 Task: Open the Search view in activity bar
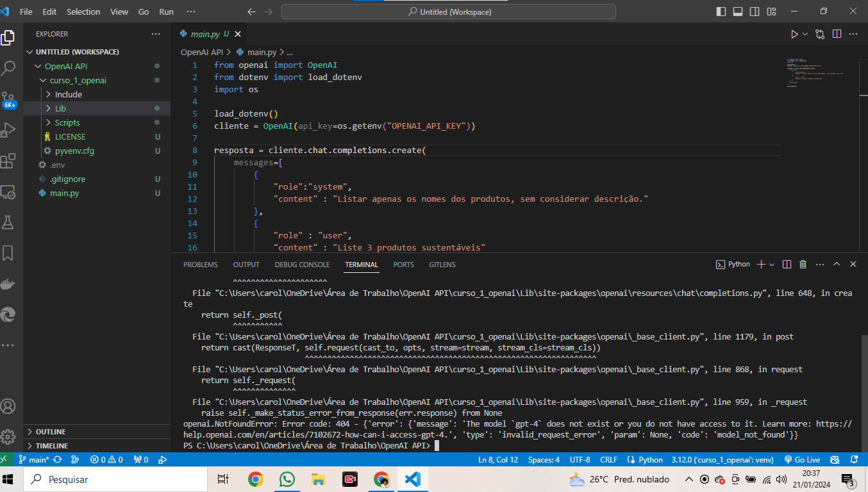click(x=8, y=68)
